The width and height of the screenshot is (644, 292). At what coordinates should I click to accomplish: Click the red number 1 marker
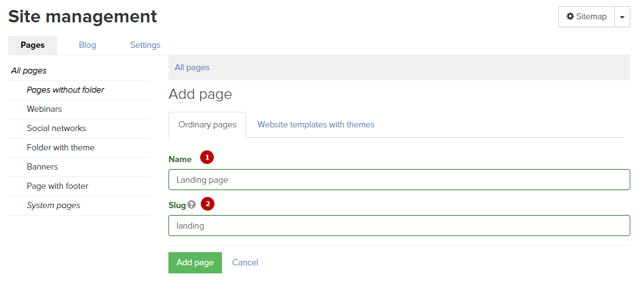tap(207, 157)
